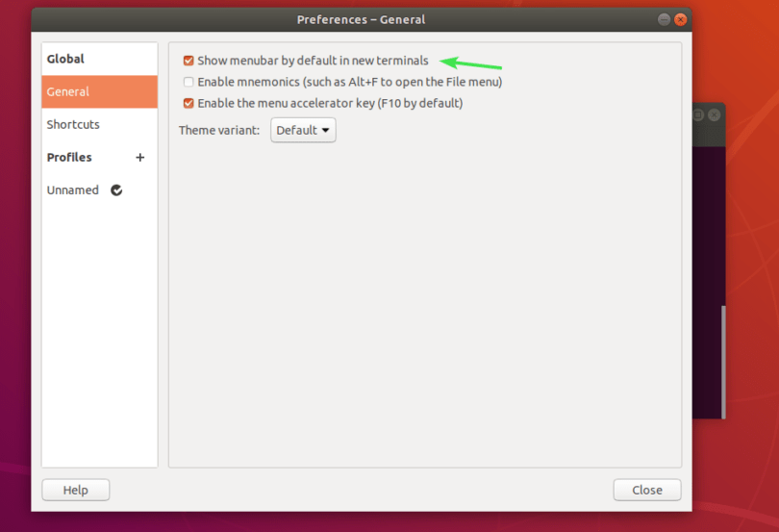Viewport: 779px width, 532px height.
Task: Add a new profile with the plus icon
Action: click(140, 158)
